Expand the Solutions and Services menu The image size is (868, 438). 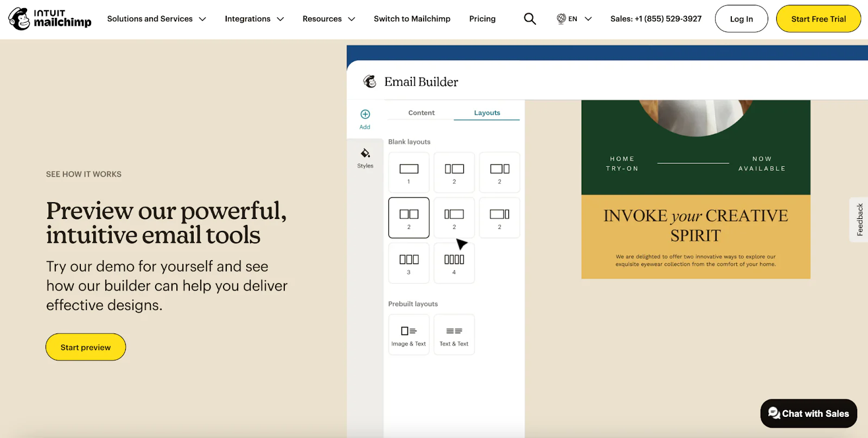point(157,19)
